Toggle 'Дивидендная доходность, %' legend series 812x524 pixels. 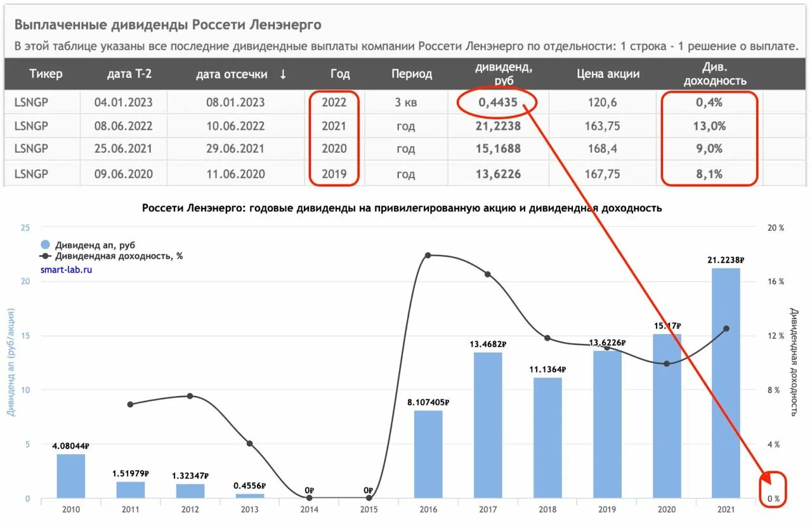pos(111,256)
